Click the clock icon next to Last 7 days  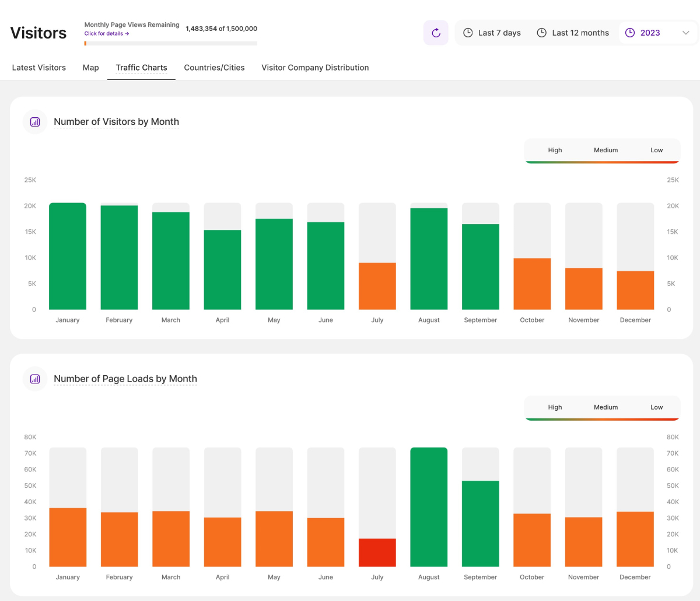pos(468,33)
